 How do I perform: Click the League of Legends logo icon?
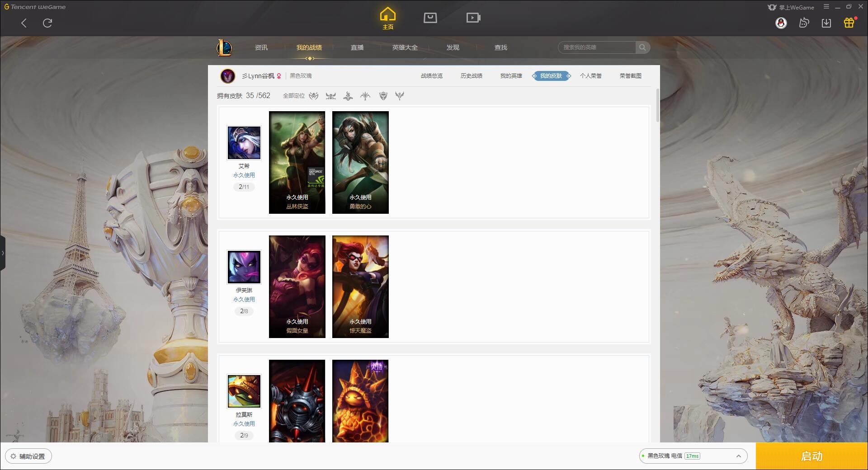point(224,47)
